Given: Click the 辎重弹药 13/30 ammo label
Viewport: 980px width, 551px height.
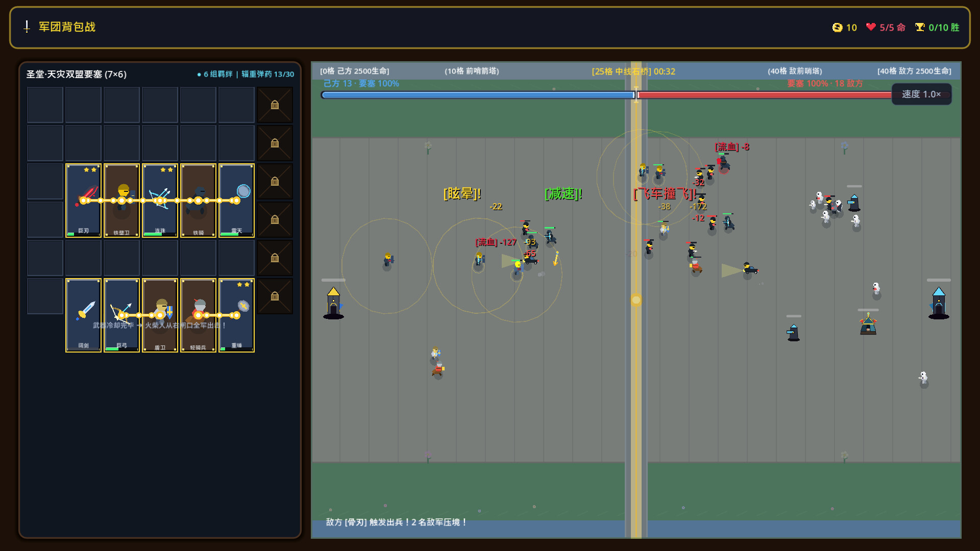Looking at the screenshot, I should [x=267, y=74].
